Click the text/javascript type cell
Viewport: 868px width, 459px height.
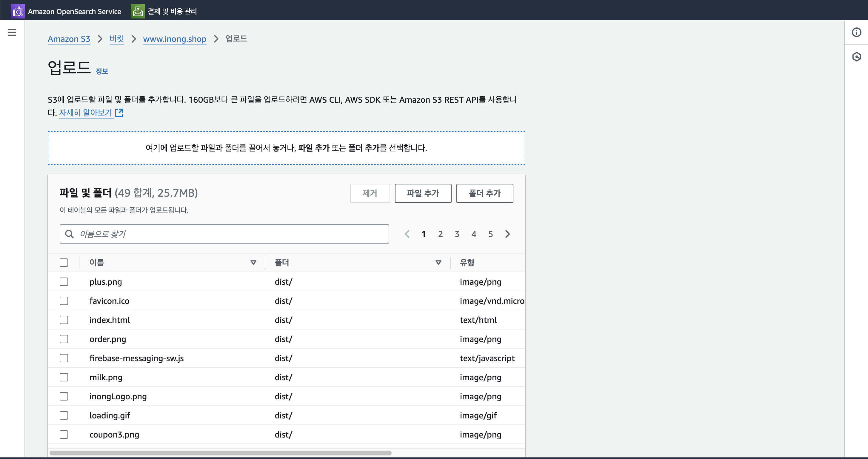(x=487, y=358)
